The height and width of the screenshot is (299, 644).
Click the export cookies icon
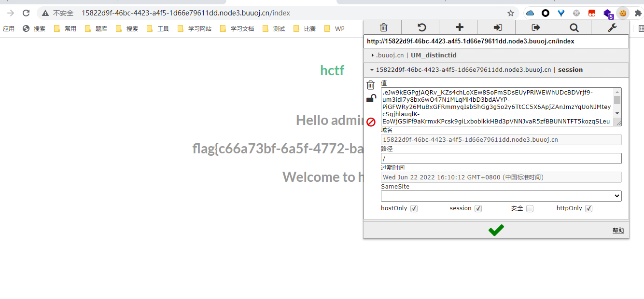pos(535,27)
